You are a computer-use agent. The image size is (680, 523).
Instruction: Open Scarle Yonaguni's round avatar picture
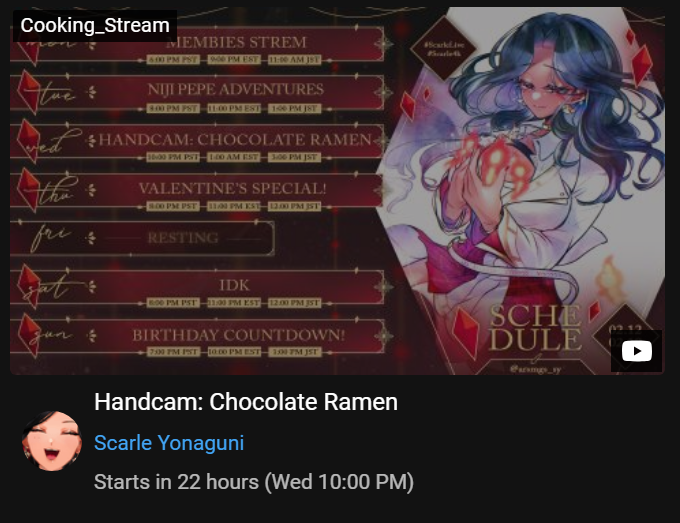pos(52,441)
